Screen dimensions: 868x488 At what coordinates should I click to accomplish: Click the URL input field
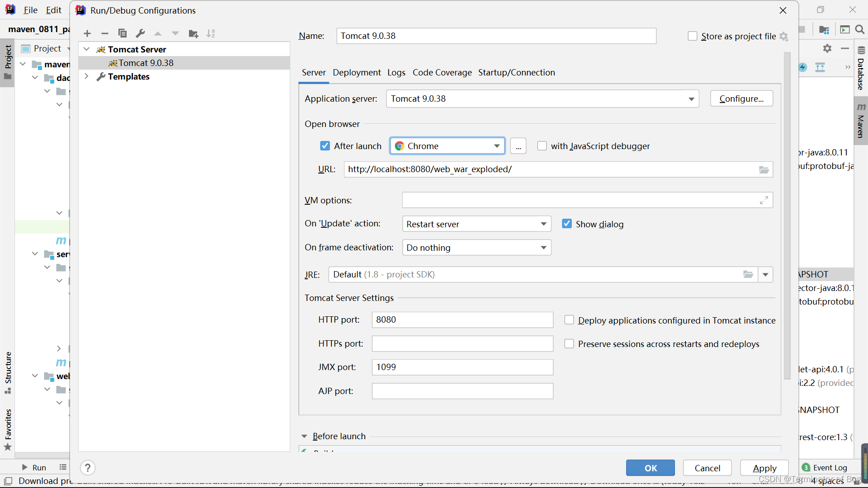click(558, 169)
